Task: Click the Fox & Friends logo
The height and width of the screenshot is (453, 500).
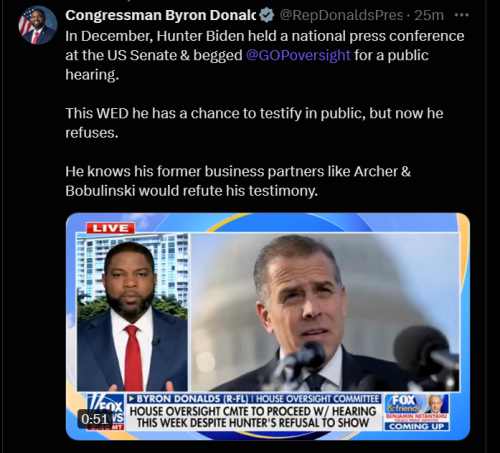Action: (x=404, y=403)
